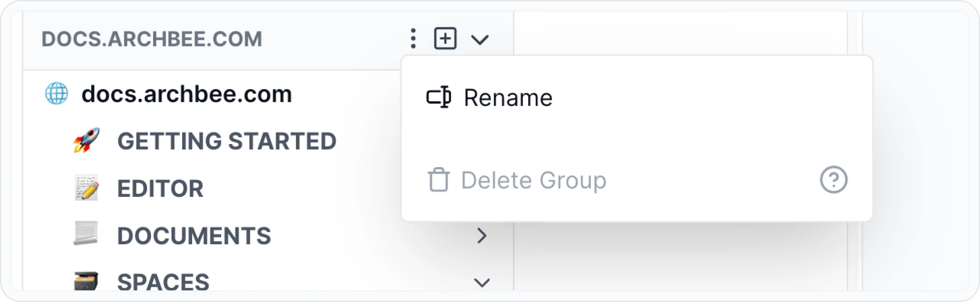The image size is (980, 302).
Task: Open the GETTING STARTED item
Action: coord(227,141)
